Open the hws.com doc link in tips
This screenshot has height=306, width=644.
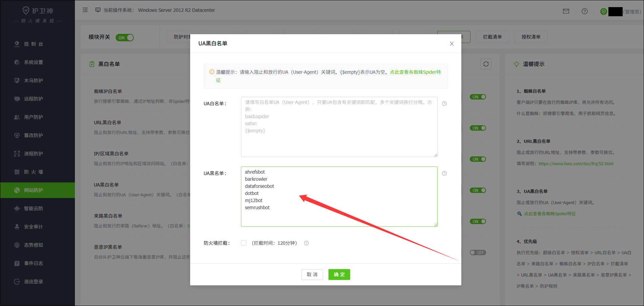576,163
